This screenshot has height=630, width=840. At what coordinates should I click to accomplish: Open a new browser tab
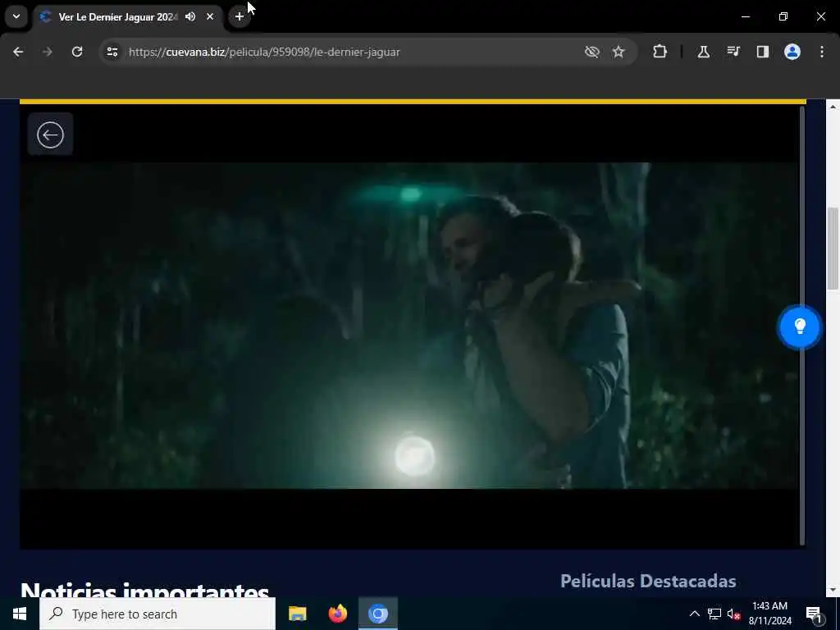pos(240,16)
